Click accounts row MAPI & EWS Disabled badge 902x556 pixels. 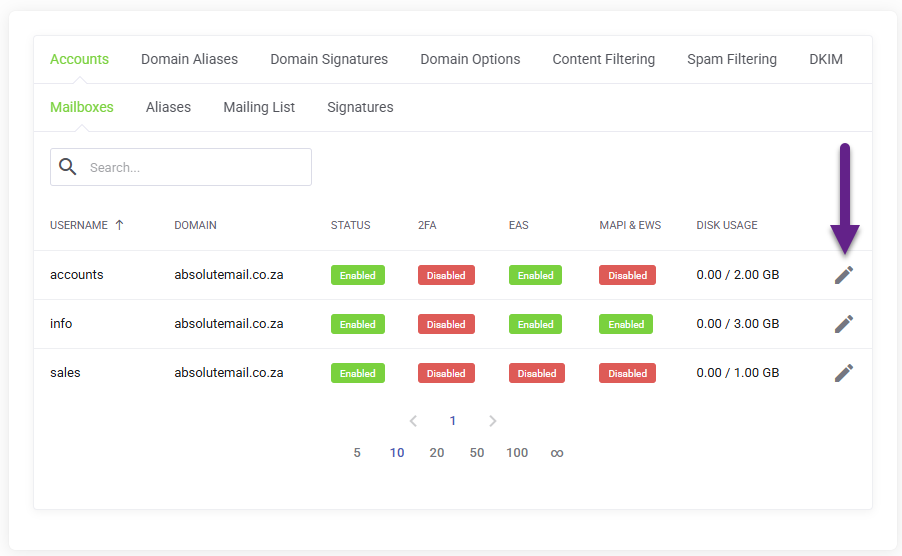click(x=627, y=275)
